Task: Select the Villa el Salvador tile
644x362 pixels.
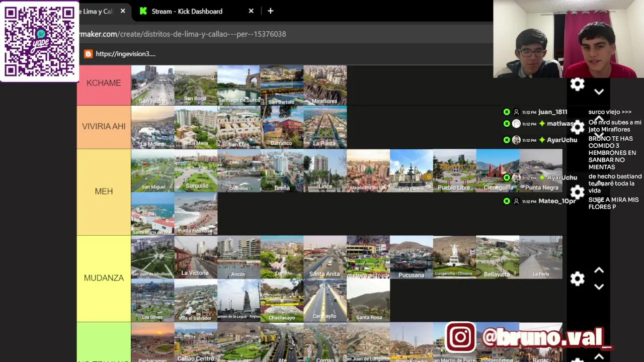Action: point(196,300)
